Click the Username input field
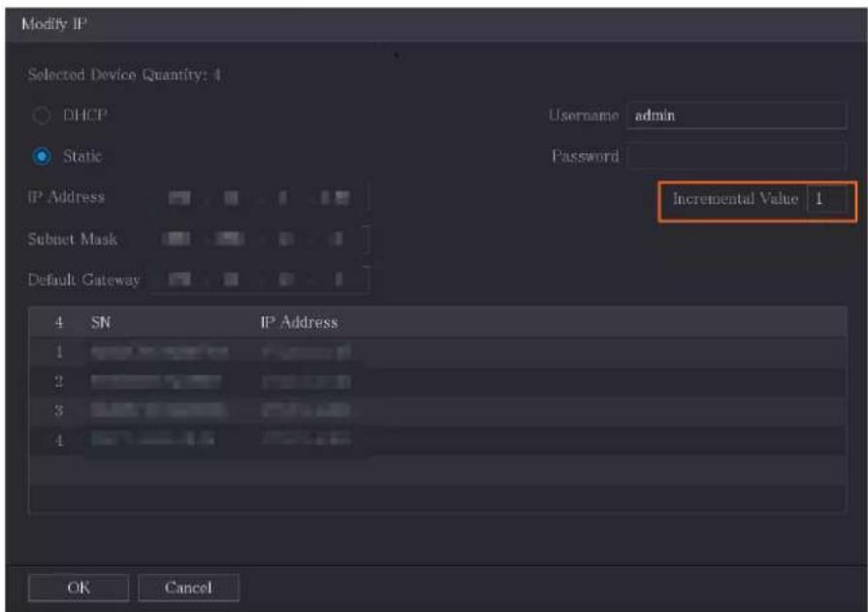 tap(736, 115)
